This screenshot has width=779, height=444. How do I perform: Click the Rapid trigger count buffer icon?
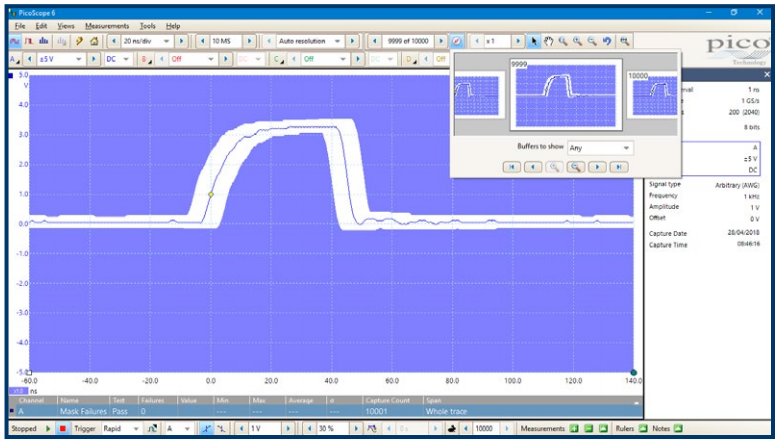pos(452,428)
